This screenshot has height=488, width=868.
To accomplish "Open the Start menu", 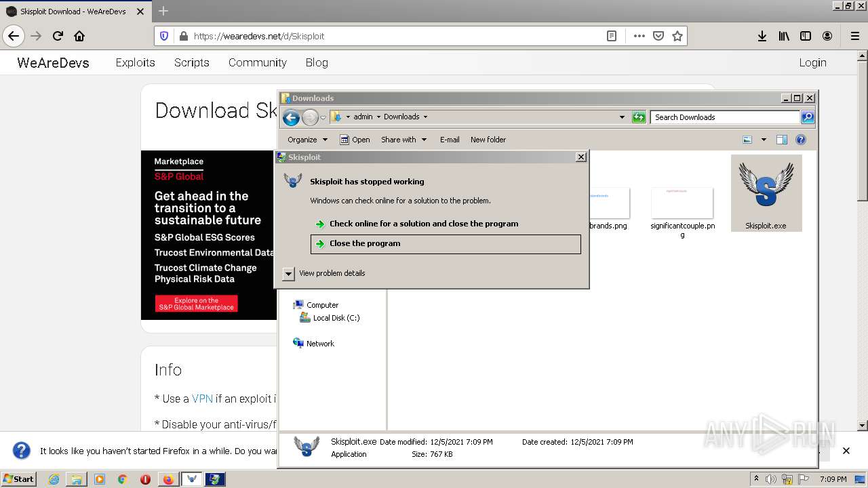I will (x=20, y=479).
